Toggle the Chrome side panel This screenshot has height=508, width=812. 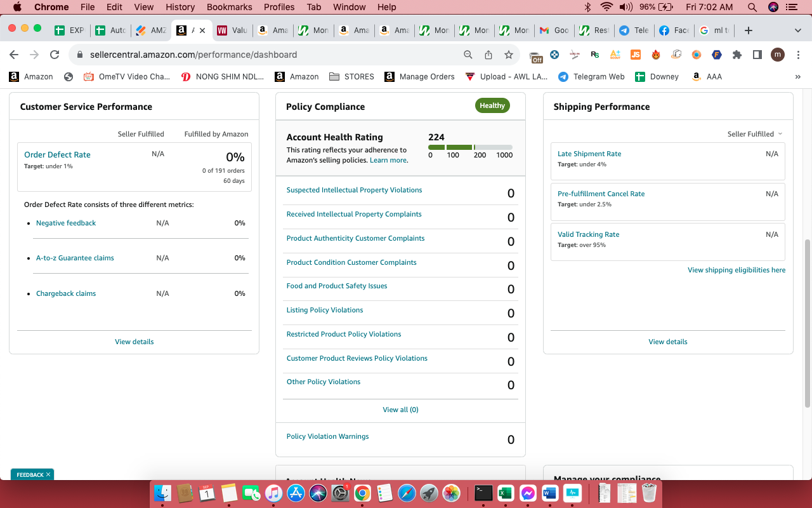tap(757, 55)
